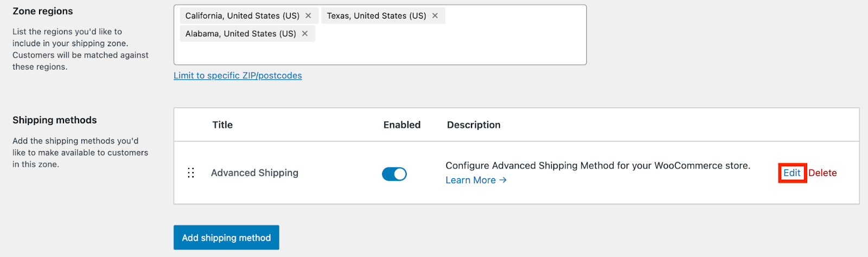The image size is (868, 257).
Task: Select the Texas, United States tag label
Action: pos(376,16)
